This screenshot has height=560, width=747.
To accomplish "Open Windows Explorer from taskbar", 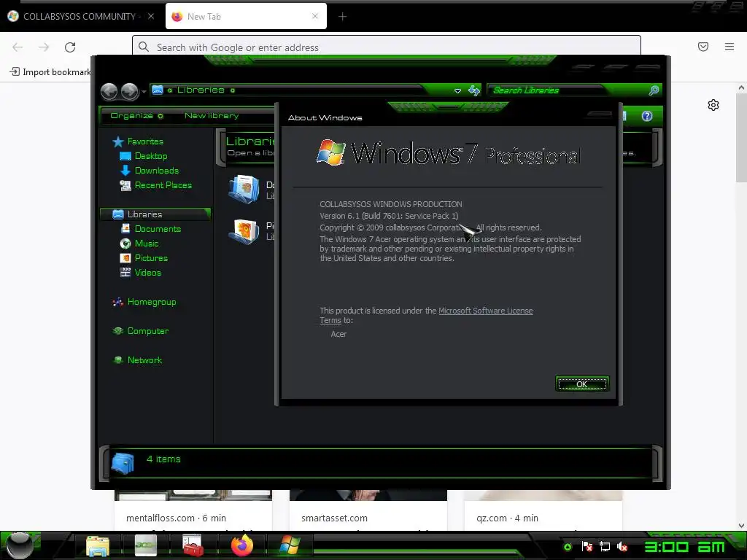I will pyautogui.click(x=98, y=546).
